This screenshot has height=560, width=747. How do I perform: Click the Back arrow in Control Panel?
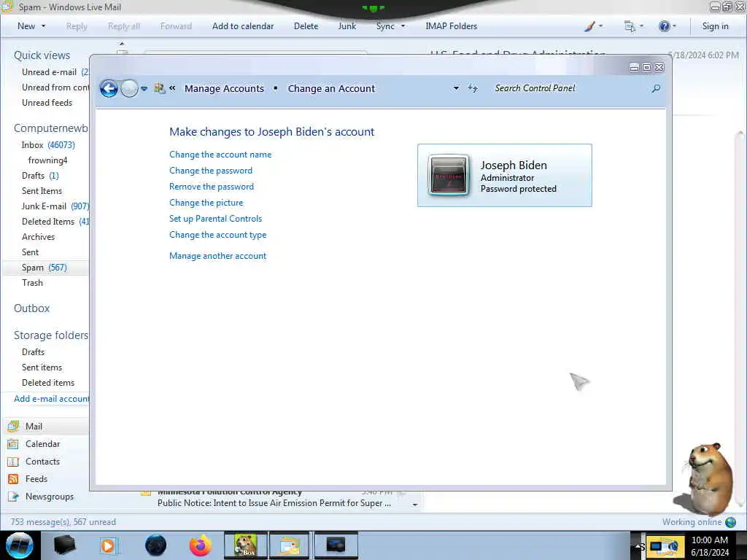click(x=109, y=88)
